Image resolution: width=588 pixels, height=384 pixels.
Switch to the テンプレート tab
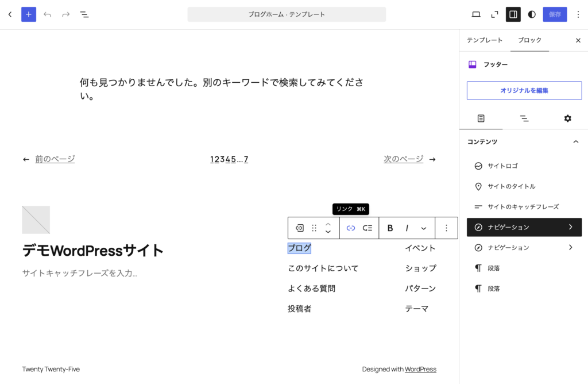pyautogui.click(x=485, y=40)
